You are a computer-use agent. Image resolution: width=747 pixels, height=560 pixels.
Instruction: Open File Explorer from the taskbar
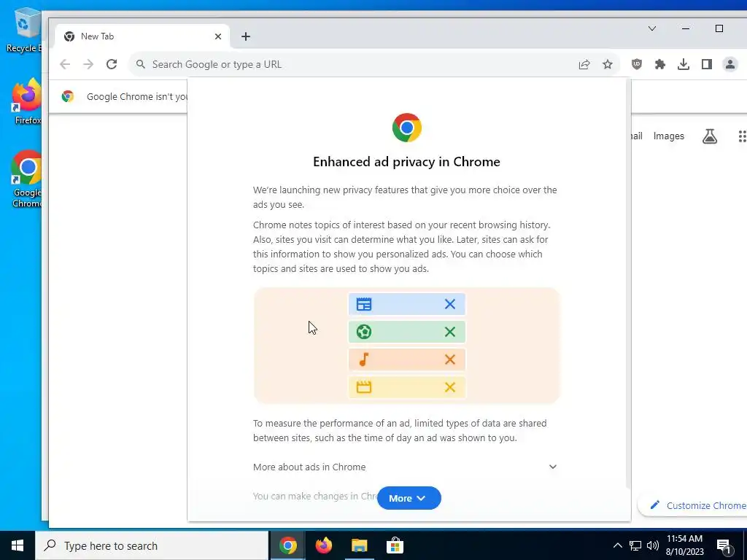(359, 545)
